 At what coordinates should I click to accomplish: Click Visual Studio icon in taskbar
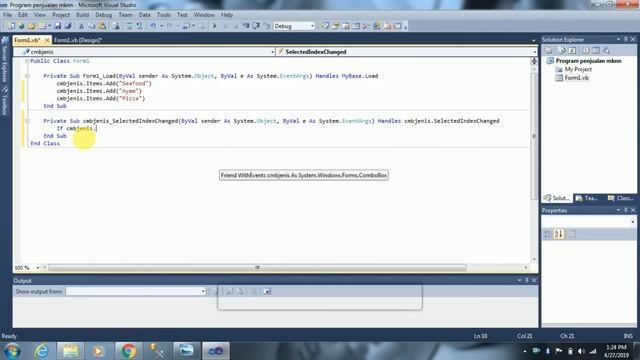click(216, 351)
